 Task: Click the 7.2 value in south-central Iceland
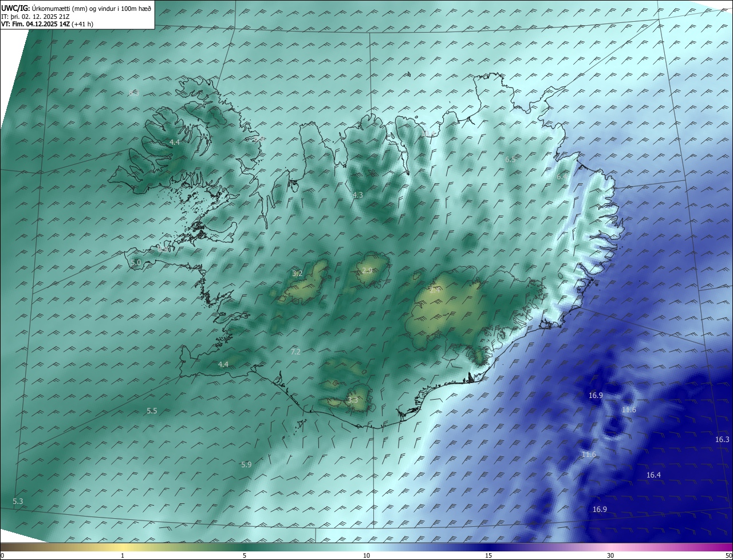295,352
